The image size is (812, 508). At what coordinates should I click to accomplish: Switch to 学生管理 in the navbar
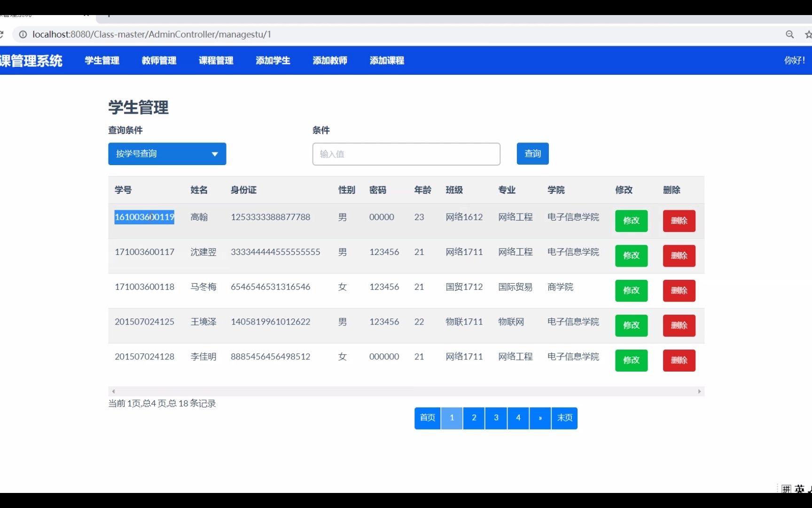(x=101, y=61)
